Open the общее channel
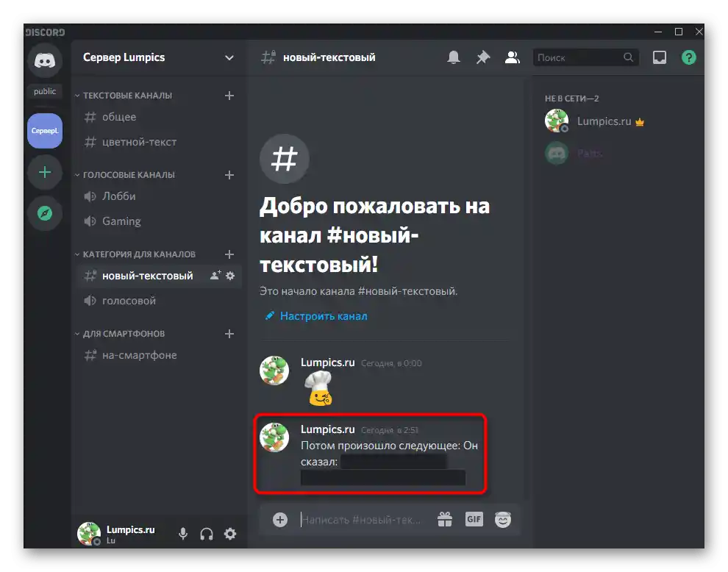Screen dimensions: 728x572 (x=158, y=117)
